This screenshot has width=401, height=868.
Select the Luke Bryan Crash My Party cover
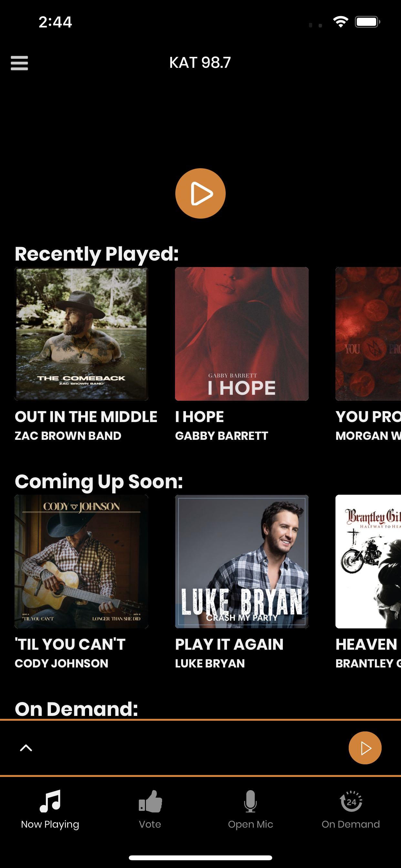click(242, 561)
